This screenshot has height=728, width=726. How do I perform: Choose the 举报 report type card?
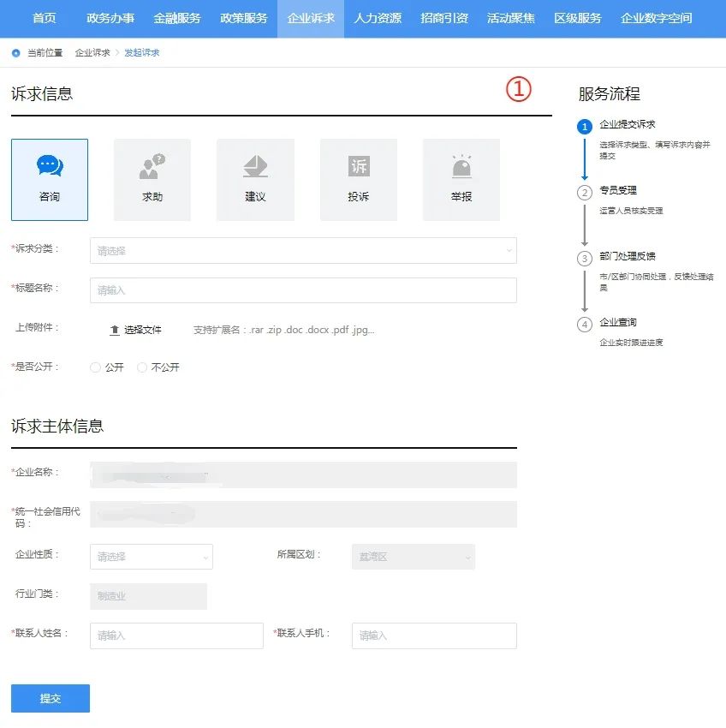pos(461,180)
